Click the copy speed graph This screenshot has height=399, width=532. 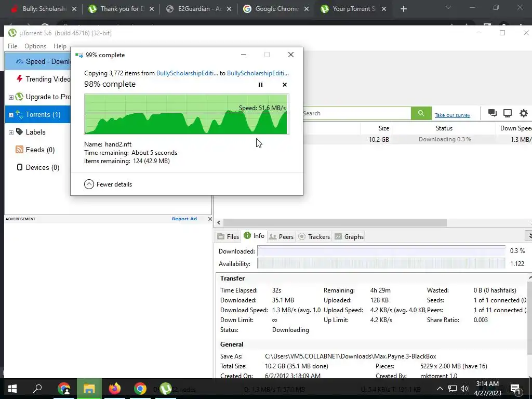click(187, 114)
